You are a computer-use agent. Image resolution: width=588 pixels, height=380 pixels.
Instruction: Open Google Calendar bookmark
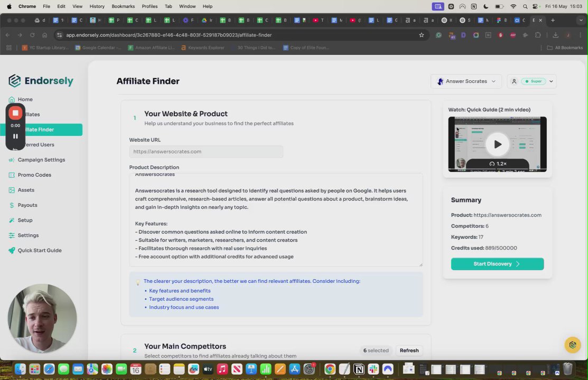pos(99,47)
